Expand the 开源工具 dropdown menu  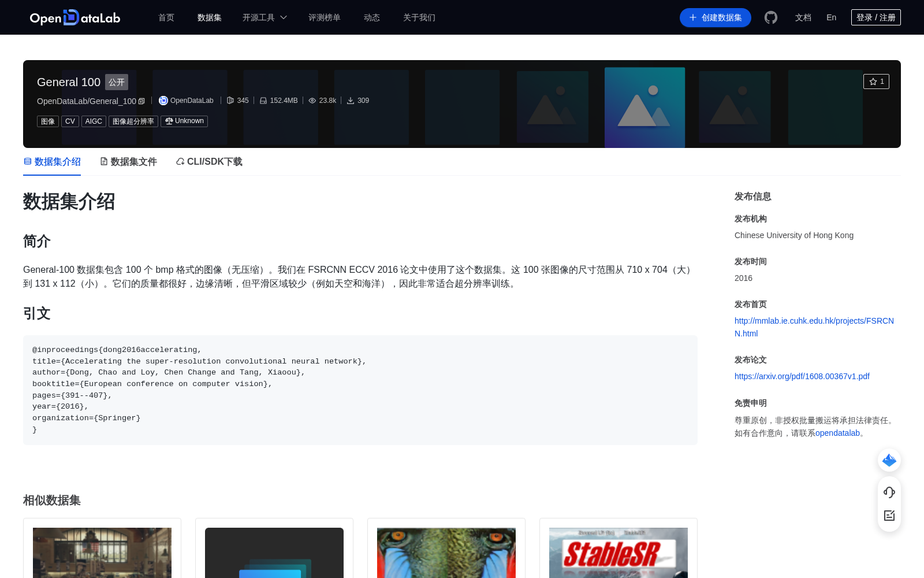tap(264, 17)
